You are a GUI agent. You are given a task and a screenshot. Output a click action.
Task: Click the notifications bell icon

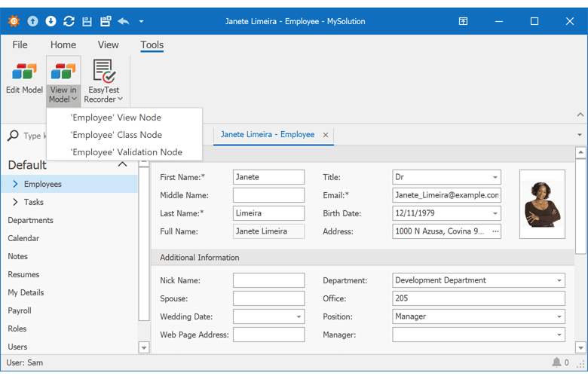tap(556, 362)
